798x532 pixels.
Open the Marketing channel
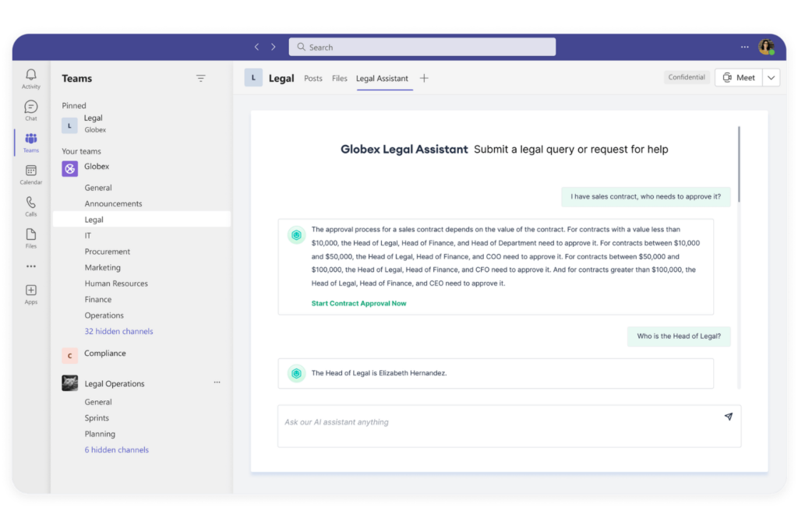click(x=103, y=267)
